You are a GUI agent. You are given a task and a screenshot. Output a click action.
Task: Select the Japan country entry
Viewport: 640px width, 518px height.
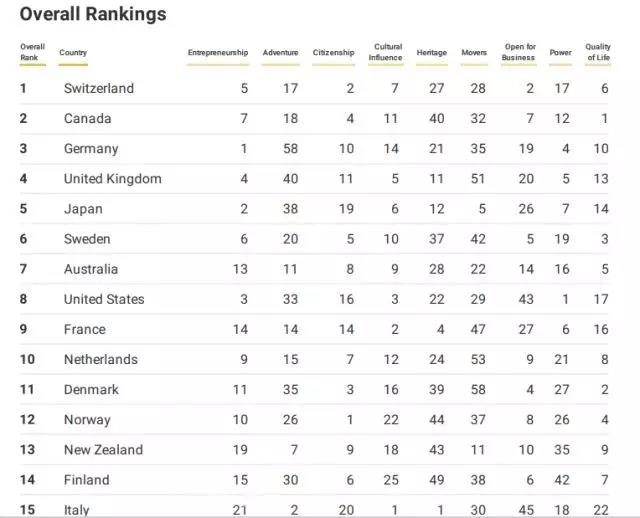(x=83, y=209)
